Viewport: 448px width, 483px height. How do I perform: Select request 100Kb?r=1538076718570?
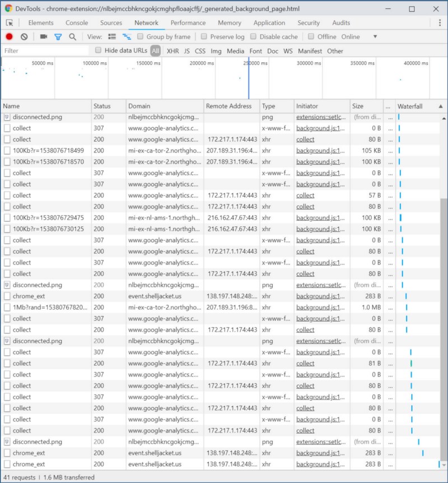tap(48, 162)
